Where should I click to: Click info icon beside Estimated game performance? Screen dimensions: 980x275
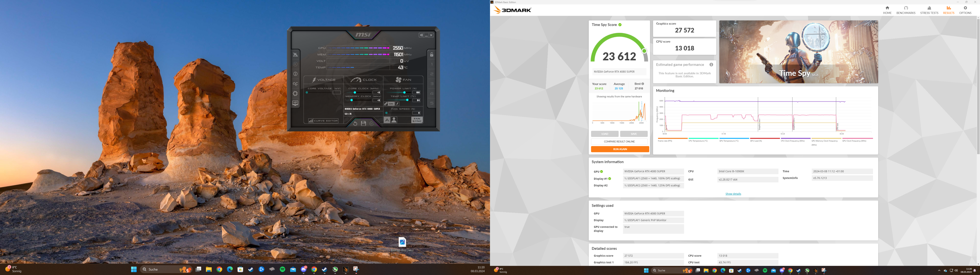[x=711, y=65]
